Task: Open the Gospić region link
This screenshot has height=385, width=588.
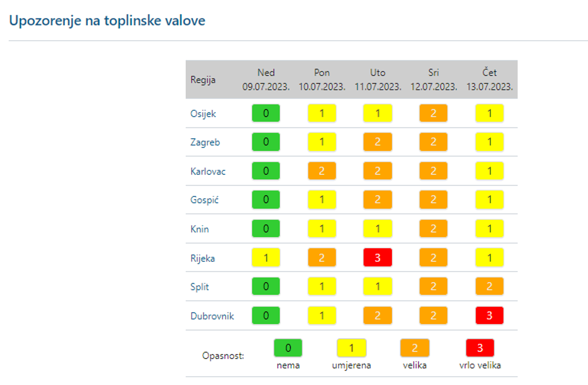Action: pyautogui.click(x=204, y=200)
